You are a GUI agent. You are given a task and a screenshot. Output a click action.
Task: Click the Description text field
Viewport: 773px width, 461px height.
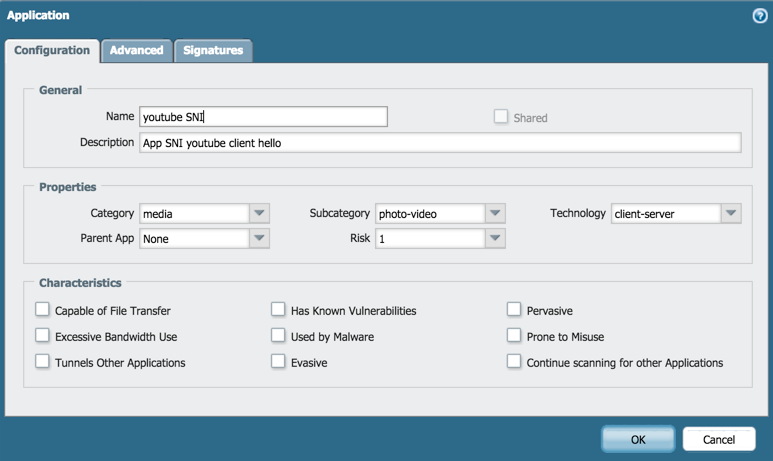point(440,143)
